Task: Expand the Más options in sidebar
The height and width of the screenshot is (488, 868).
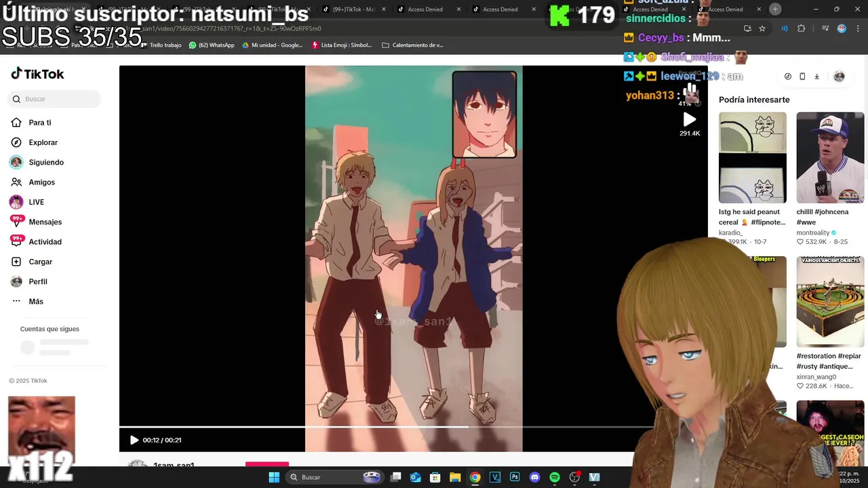Action: [x=36, y=302]
